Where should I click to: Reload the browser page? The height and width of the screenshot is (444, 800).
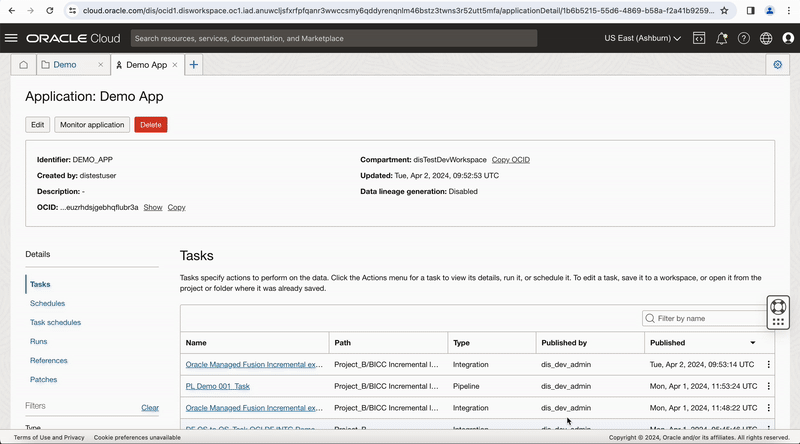tap(49, 10)
